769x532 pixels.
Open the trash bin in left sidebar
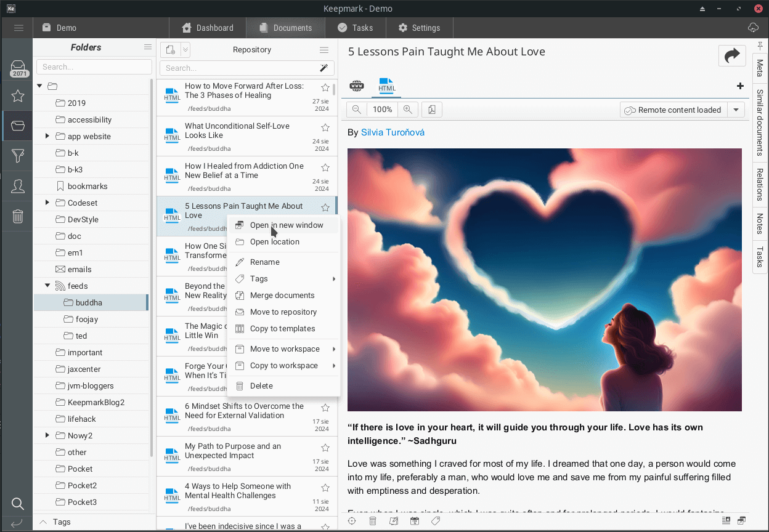pyautogui.click(x=18, y=216)
